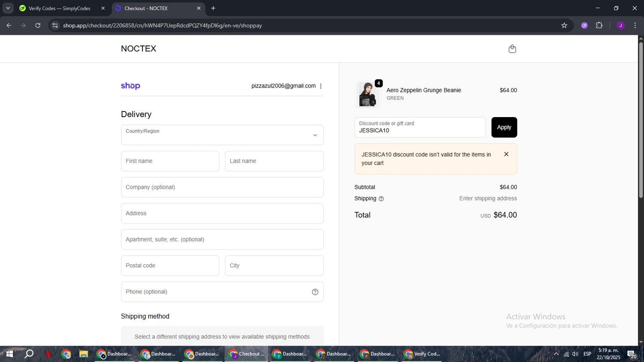The height and width of the screenshot is (362, 644).
Task: Switch to the Checkout taskbar window
Action: (x=246, y=354)
